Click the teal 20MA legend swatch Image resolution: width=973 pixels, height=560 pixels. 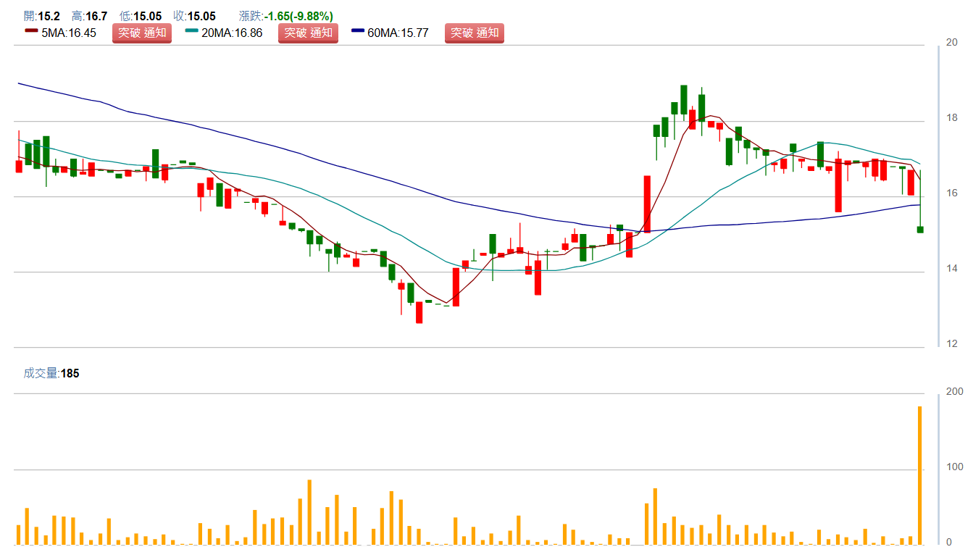click(x=191, y=33)
